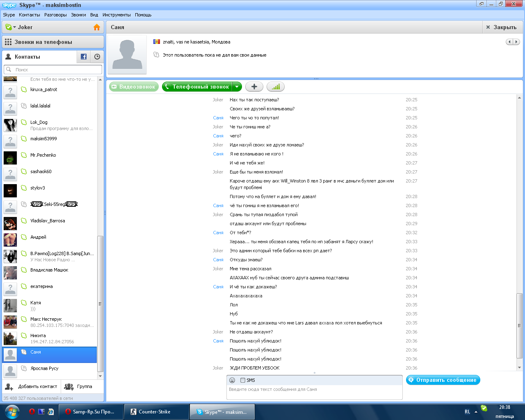Select contact Ярослав Русу
Screen dimensions: 525x420
[50, 371]
